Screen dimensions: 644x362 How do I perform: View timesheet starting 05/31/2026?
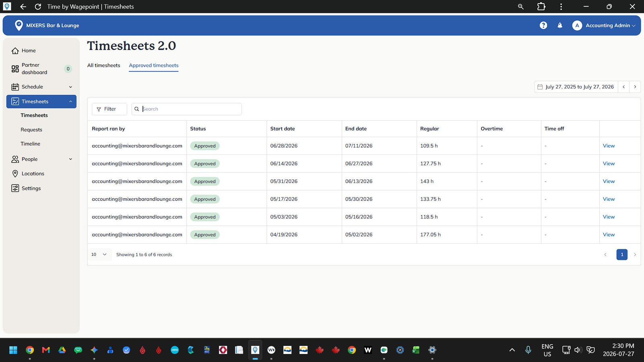point(609,181)
